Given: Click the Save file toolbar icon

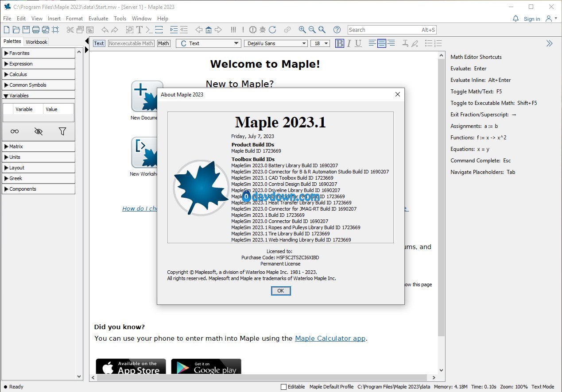Looking at the screenshot, I should tap(26, 30).
